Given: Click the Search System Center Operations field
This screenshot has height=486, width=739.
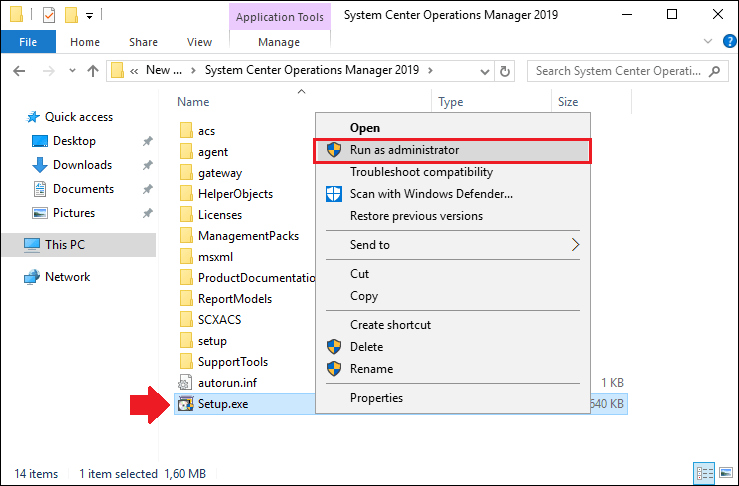Looking at the screenshot, I should point(618,71).
